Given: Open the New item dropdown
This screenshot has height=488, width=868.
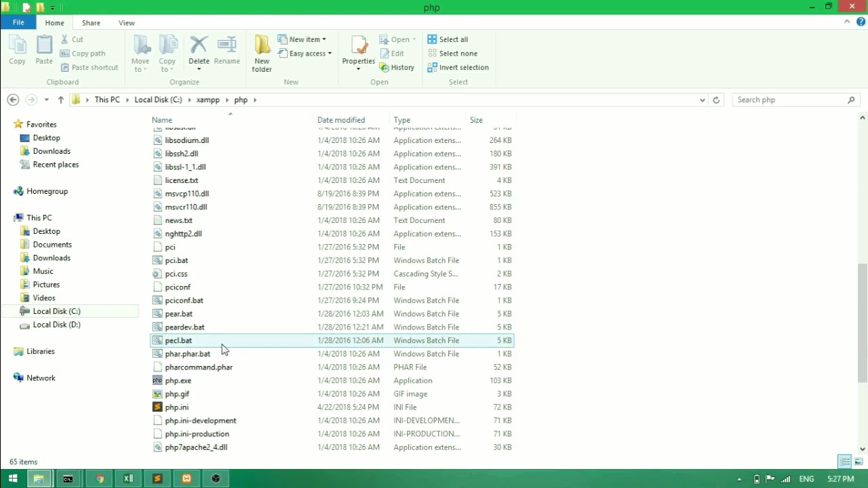Looking at the screenshot, I should pyautogui.click(x=302, y=39).
